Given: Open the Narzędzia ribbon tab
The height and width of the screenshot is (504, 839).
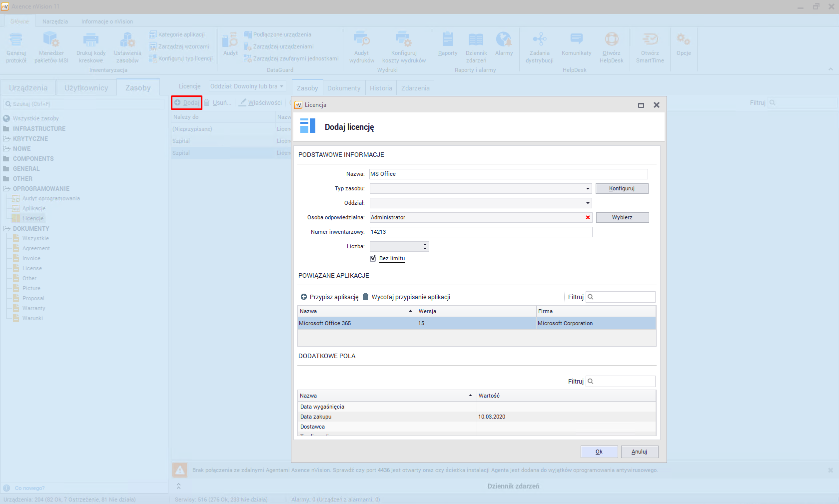Looking at the screenshot, I should click(55, 21).
